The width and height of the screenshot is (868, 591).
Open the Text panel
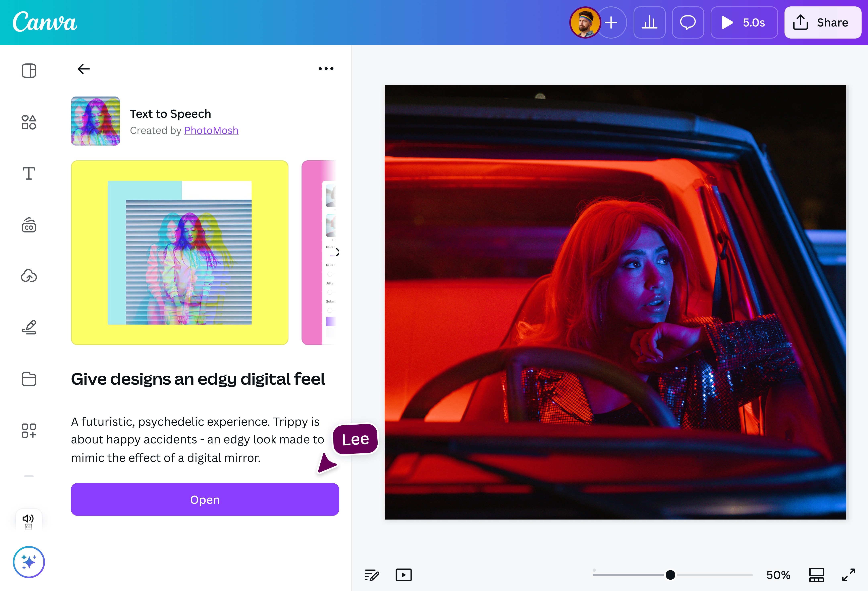pos(29,173)
